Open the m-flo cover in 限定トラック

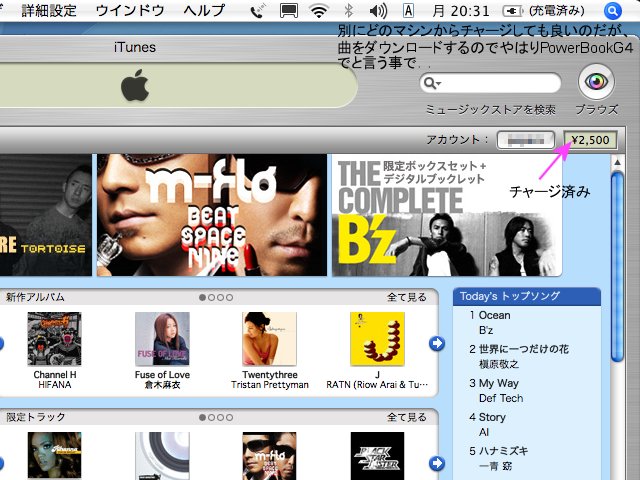pos(269,456)
